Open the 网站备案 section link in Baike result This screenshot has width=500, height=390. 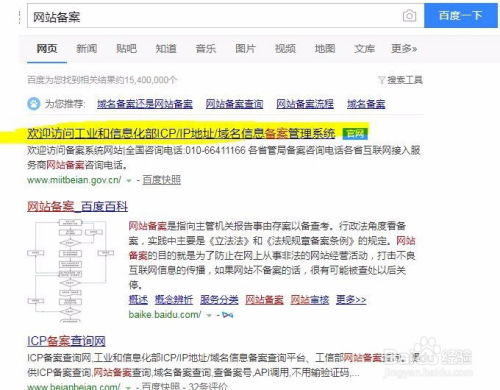click(x=264, y=300)
